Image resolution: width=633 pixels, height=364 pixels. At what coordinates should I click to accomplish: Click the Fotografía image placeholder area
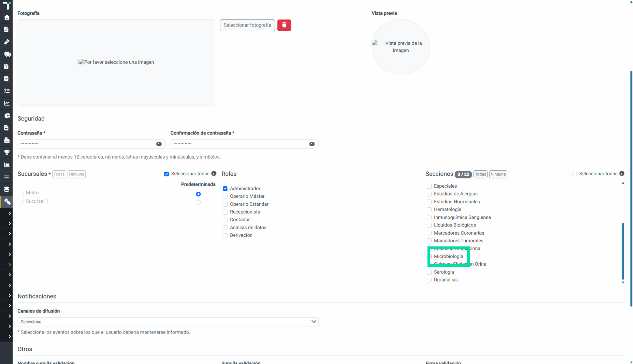pos(116,62)
